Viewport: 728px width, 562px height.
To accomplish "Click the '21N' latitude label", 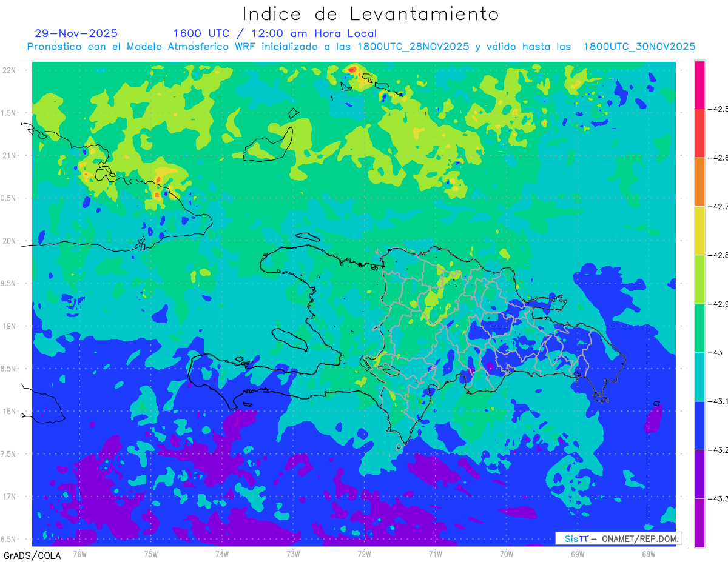I will 10,155.
